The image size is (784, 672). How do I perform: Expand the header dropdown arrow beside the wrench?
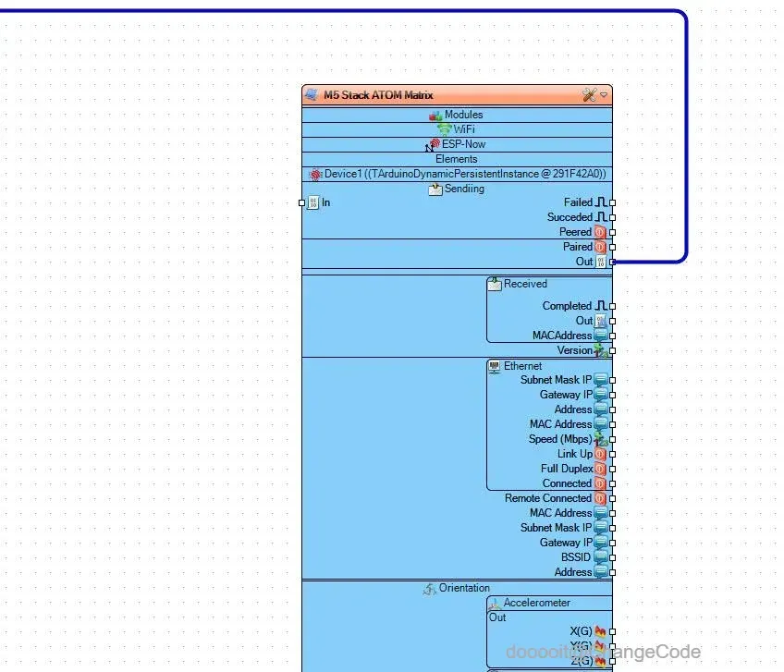(x=604, y=94)
